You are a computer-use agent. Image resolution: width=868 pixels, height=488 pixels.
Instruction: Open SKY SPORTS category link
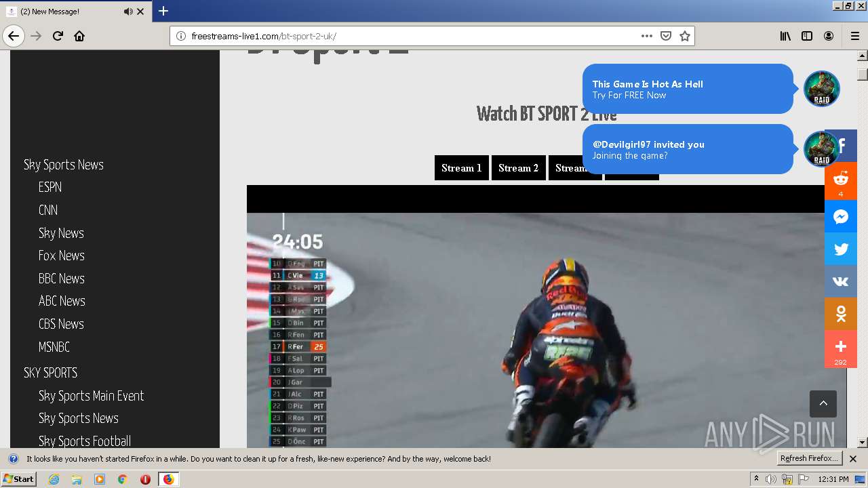tap(51, 373)
